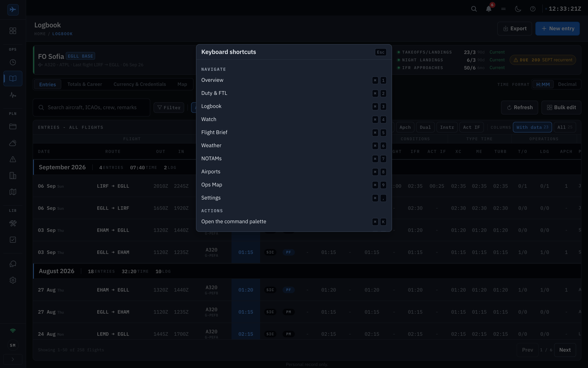Set time format to Decimal

[567, 84]
